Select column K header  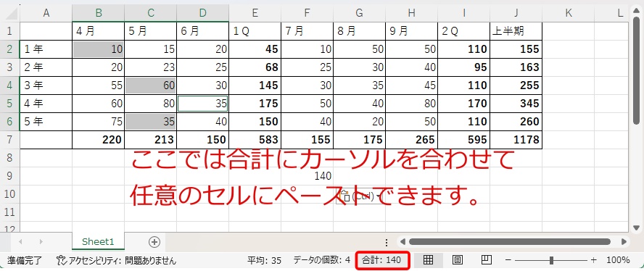[x=568, y=13]
